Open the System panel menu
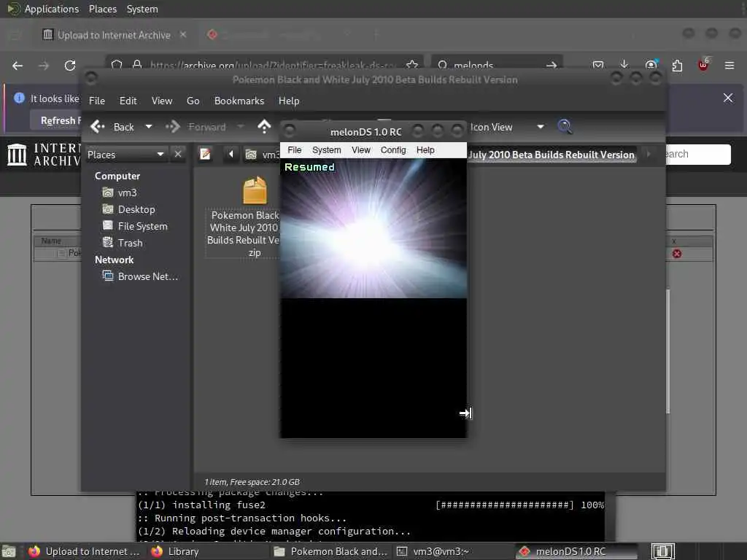Screen dimensions: 747x560 (142, 9)
